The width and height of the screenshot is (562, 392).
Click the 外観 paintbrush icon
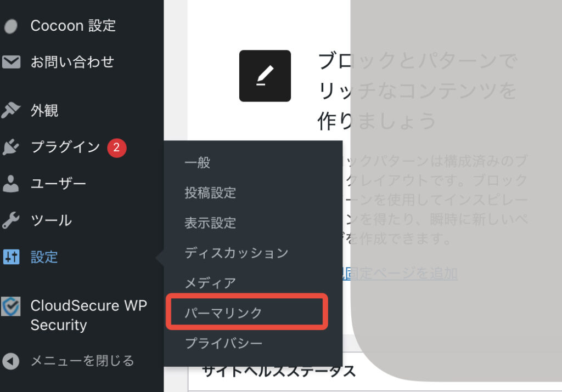coord(10,110)
